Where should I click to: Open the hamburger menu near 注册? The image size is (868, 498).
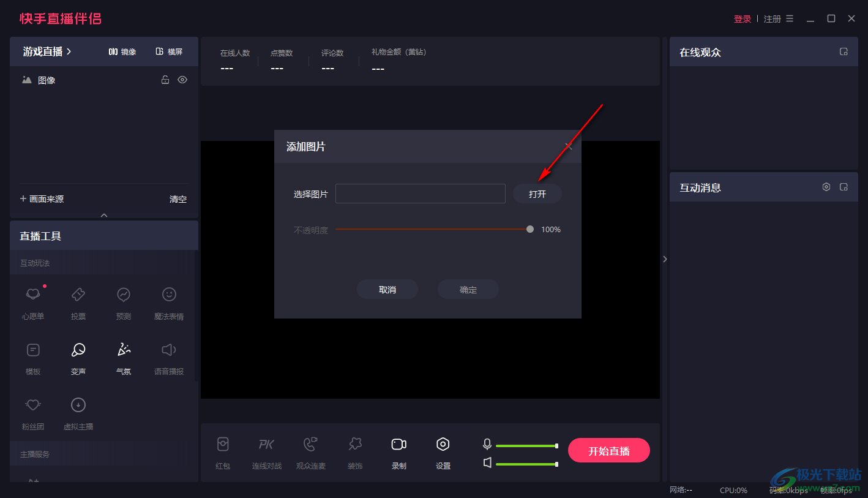coord(790,18)
